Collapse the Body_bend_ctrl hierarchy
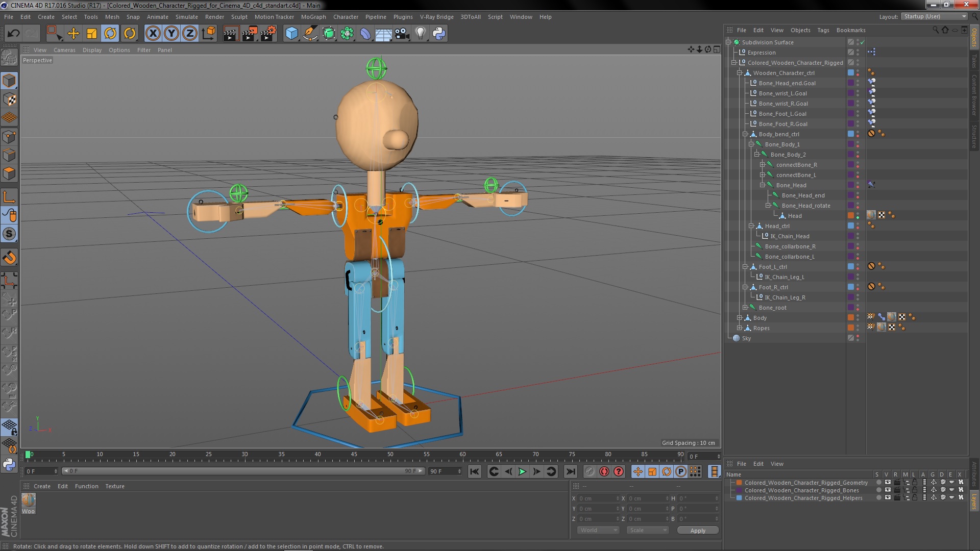980x551 pixels. tap(745, 134)
